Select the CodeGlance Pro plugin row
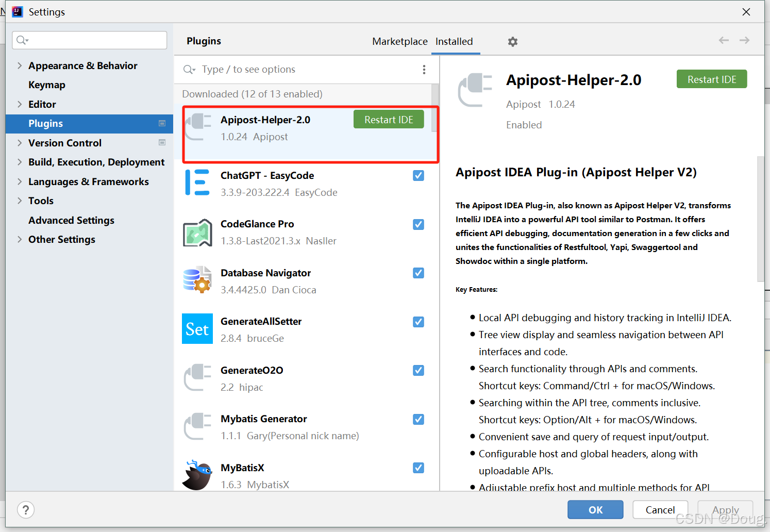This screenshot has width=770, height=532. pos(306,232)
